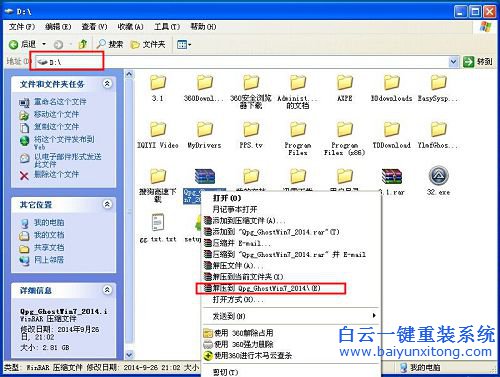Viewport: 500px width, 377px height.
Task: Choose 使用 360强力删除 entry
Action: (291, 344)
